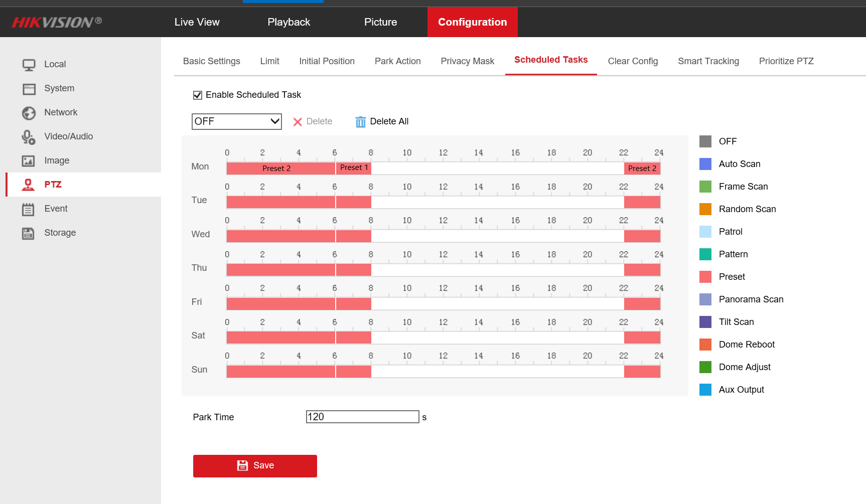Uncheck the Enable Scheduled Task checkbox
866x504 pixels.
pos(198,95)
